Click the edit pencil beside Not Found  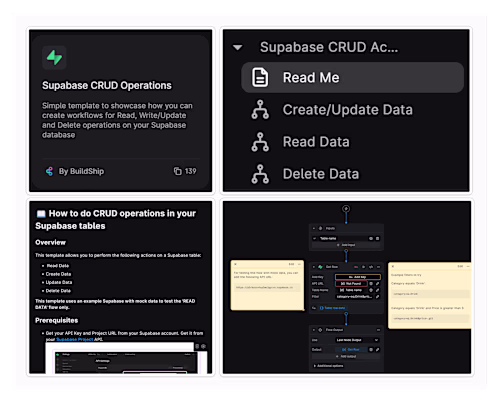pos(378,284)
